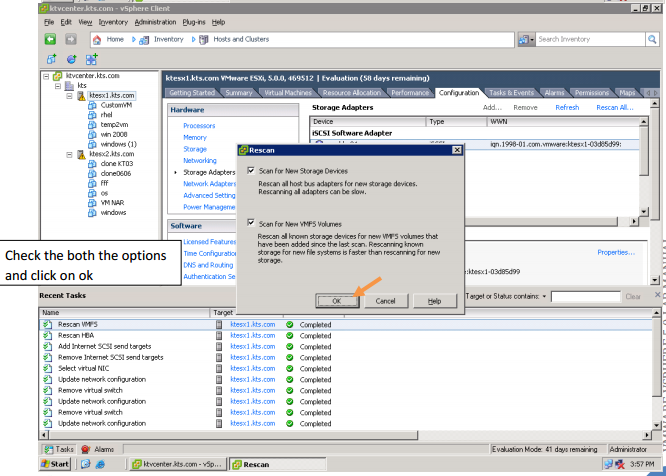Select the Type column header

tap(456, 122)
